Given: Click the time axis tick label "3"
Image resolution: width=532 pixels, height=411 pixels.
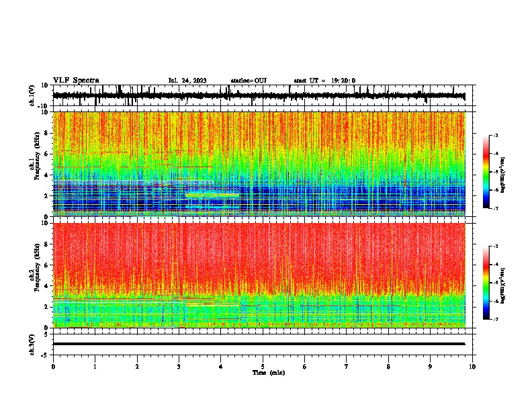Looking at the screenshot, I should [x=179, y=367].
